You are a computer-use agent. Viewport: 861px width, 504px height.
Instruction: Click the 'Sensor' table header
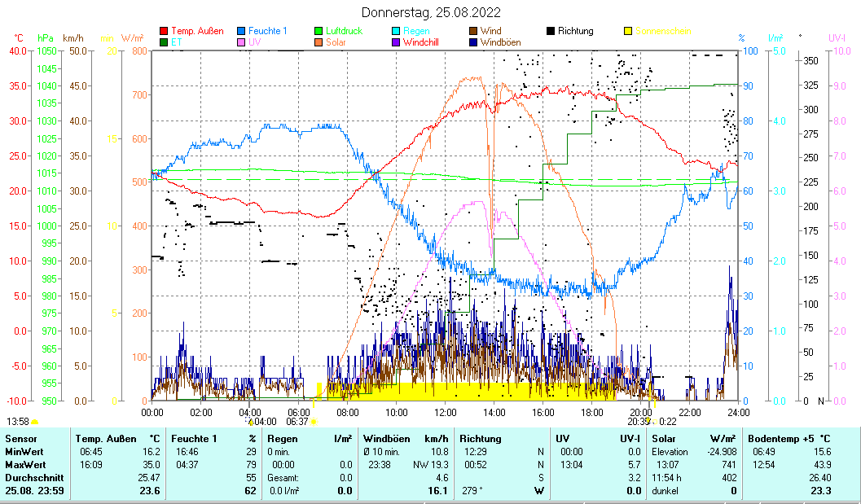pos(21,439)
